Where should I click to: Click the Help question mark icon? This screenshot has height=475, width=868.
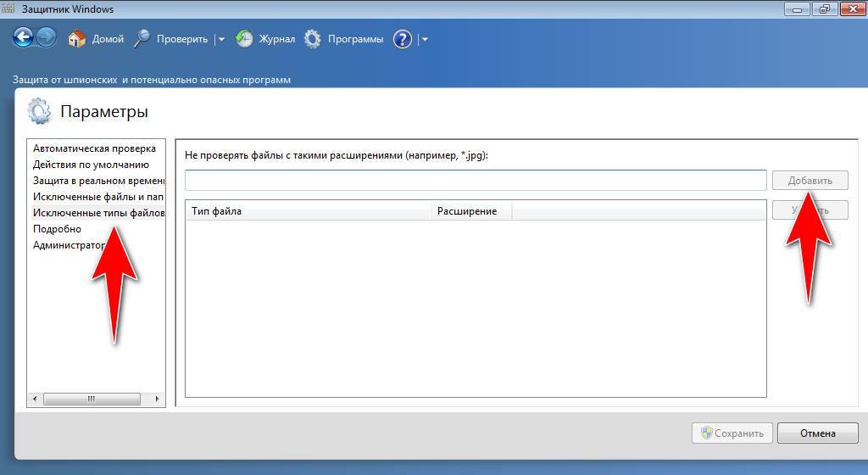tap(403, 39)
